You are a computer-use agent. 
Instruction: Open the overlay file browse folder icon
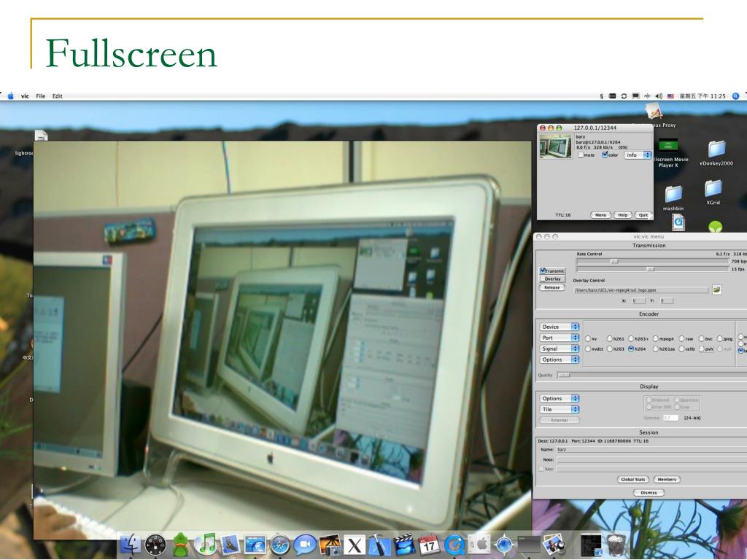point(716,289)
